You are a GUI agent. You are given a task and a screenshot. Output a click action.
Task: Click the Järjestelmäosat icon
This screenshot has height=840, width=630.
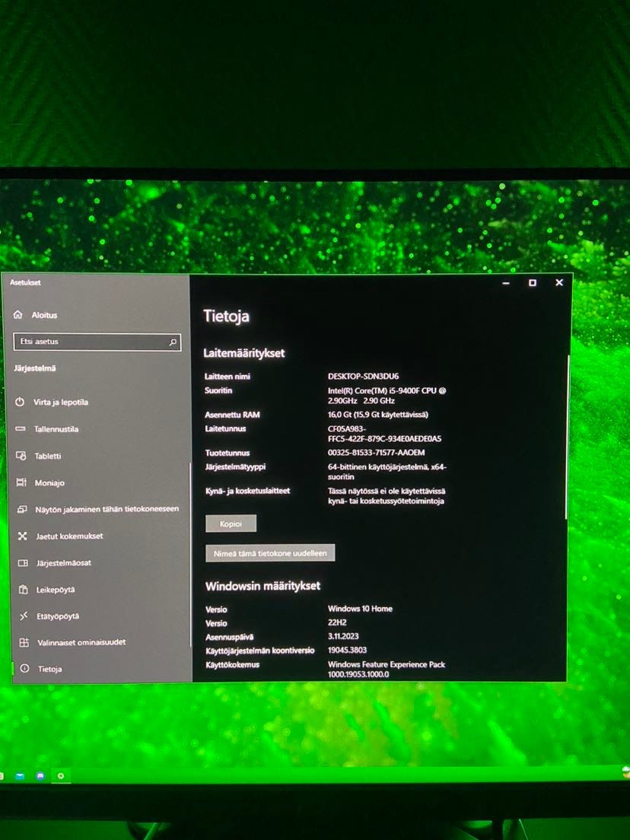pyautogui.click(x=23, y=562)
